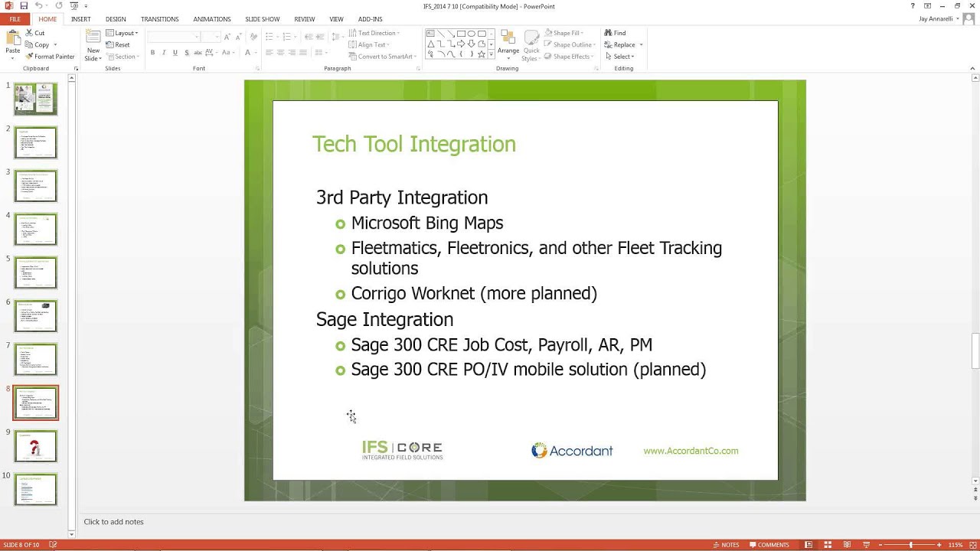This screenshot has width=980, height=551.
Task: Open the font color dropdown
Action: click(x=254, y=53)
